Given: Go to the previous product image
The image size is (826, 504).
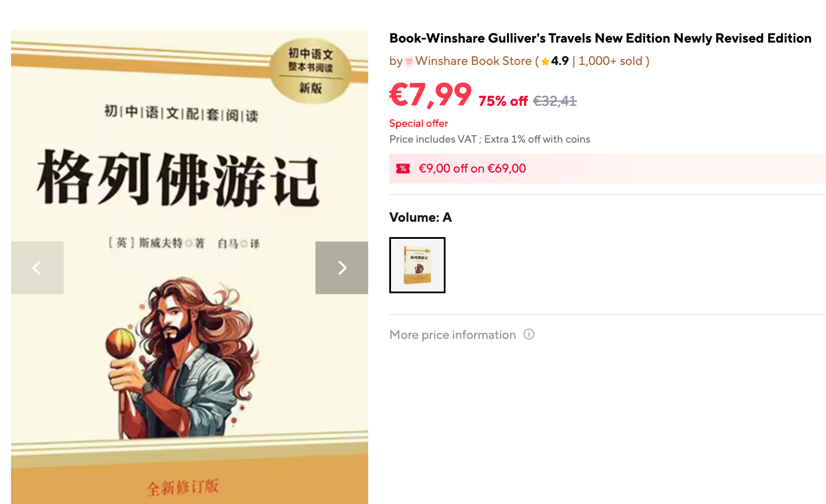Looking at the screenshot, I should 37,267.
